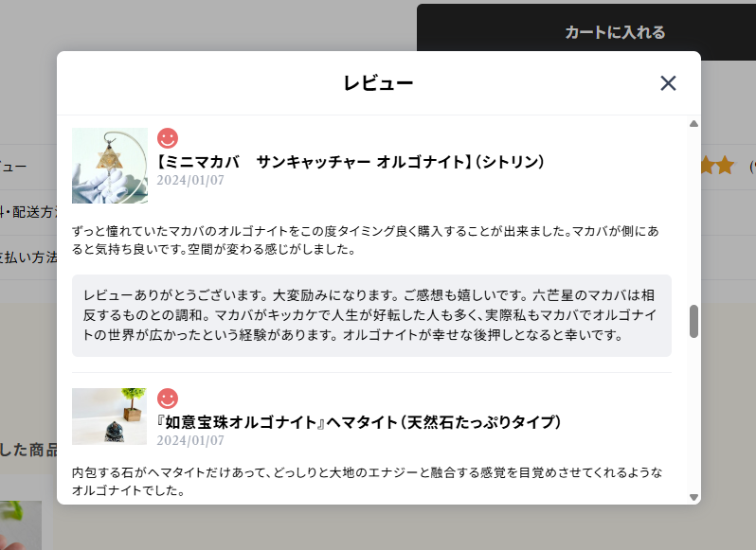Close the レビュー dialog with the X icon
The width and height of the screenshot is (756, 550).
point(668,83)
